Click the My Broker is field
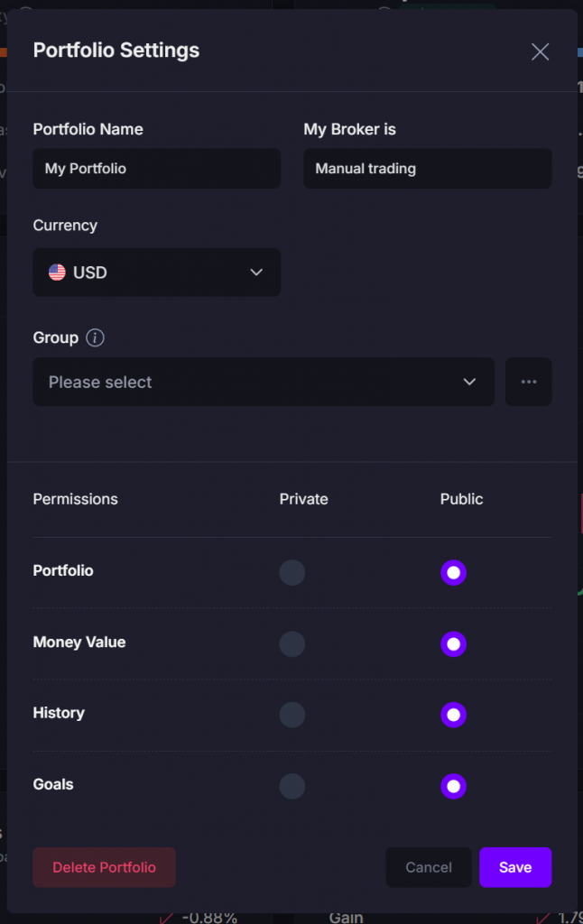 pyautogui.click(x=428, y=169)
